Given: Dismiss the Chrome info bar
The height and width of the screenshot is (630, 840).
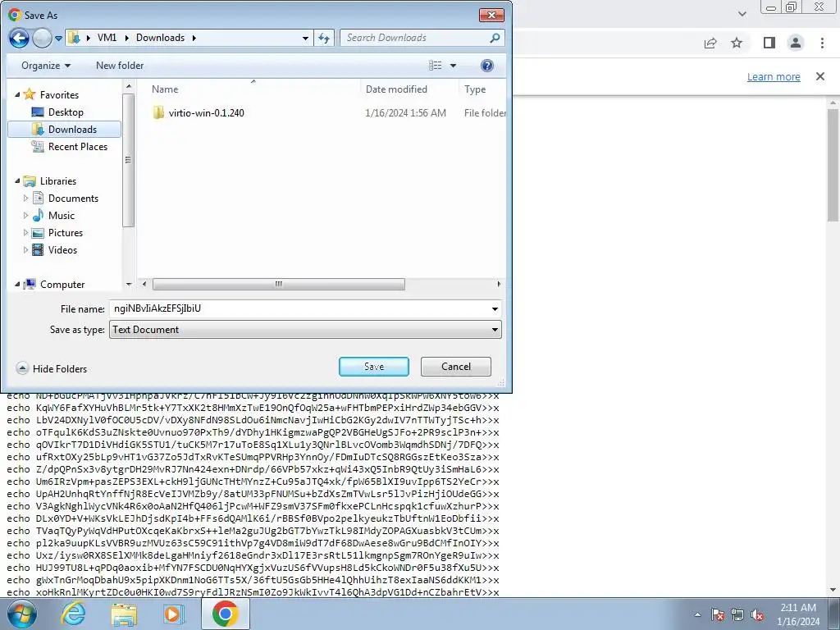Looking at the screenshot, I should (820, 76).
